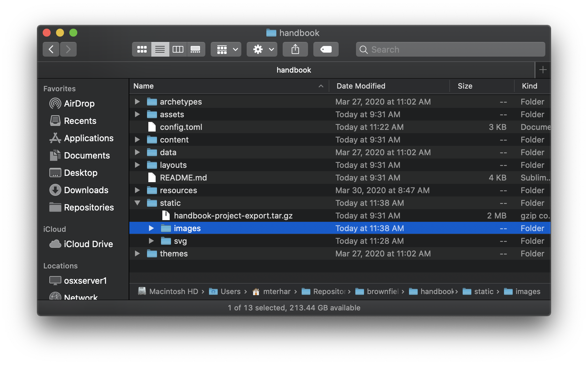Click the Share toolbar button
The image size is (588, 365).
coord(295,49)
